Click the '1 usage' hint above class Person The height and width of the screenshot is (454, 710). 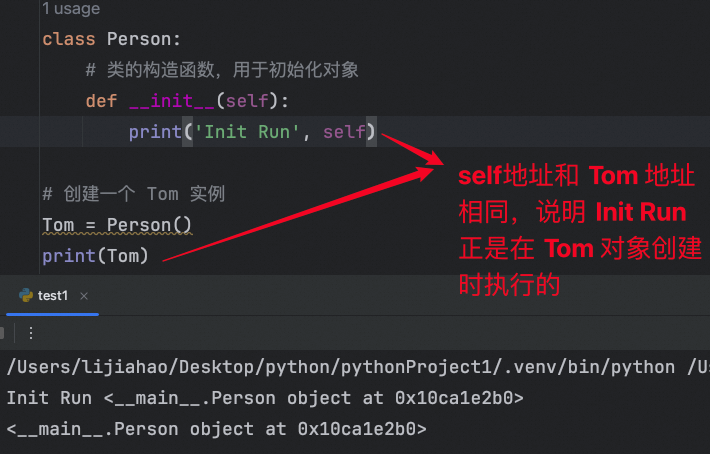pos(71,8)
